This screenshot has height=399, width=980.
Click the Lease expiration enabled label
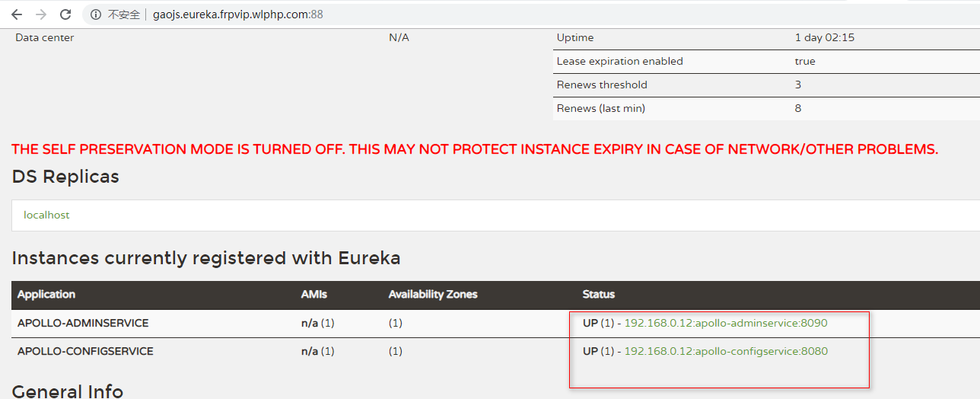[620, 61]
